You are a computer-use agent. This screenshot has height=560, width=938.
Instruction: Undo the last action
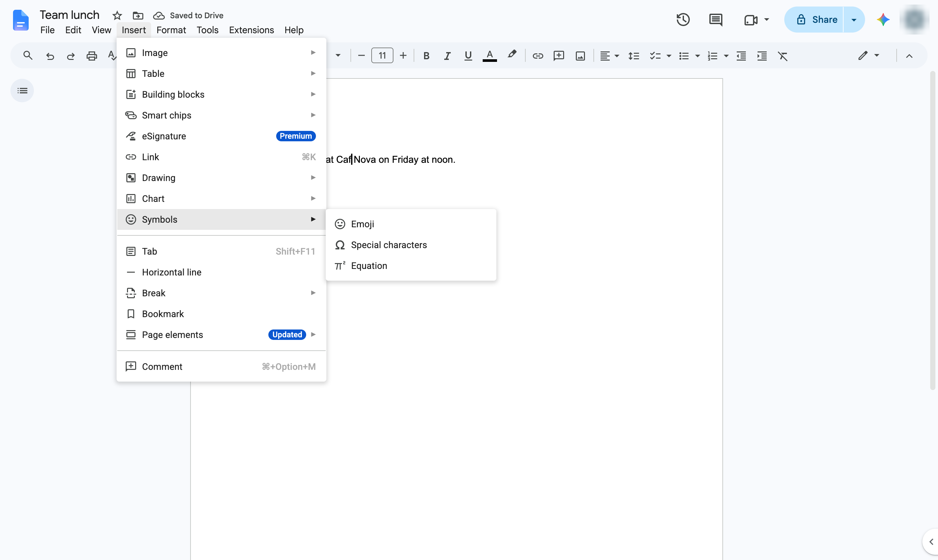click(50, 56)
